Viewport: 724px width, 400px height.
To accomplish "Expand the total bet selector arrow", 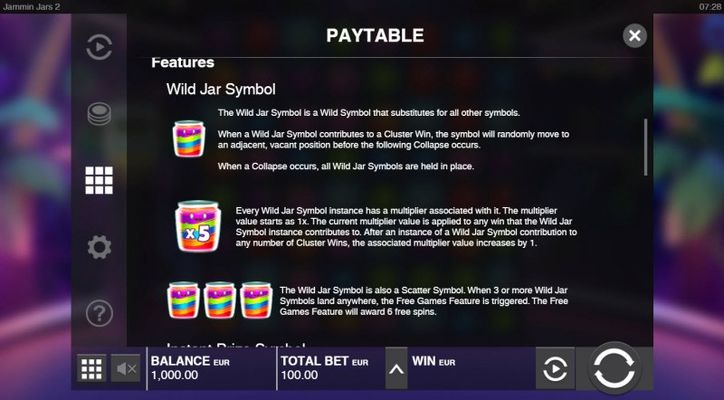I will [396, 369].
